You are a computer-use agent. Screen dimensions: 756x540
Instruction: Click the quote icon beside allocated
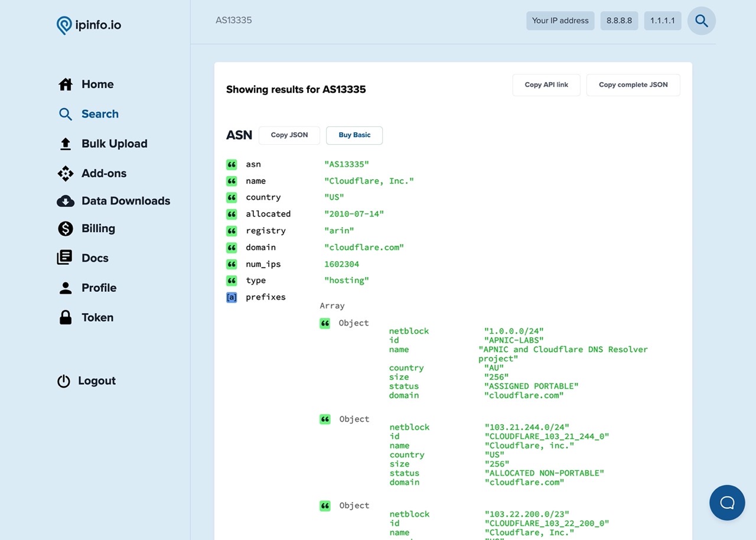(232, 214)
